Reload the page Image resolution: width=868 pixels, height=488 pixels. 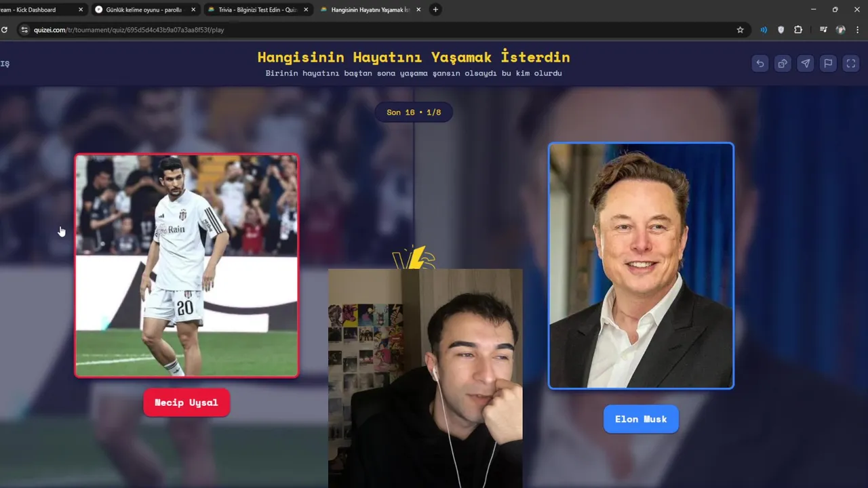(x=4, y=30)
